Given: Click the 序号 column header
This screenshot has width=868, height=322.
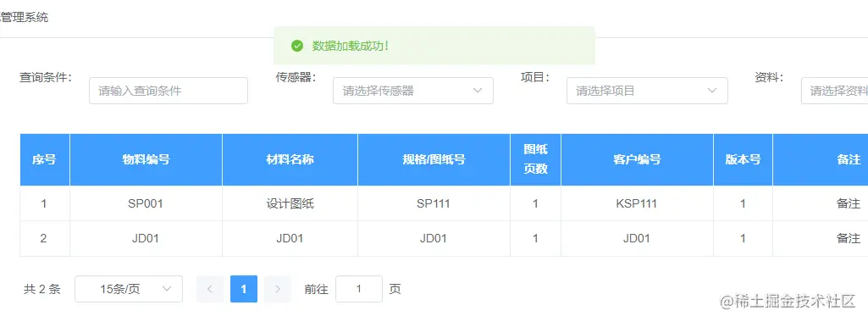Looking at the screenshot, I should [44, 159].
